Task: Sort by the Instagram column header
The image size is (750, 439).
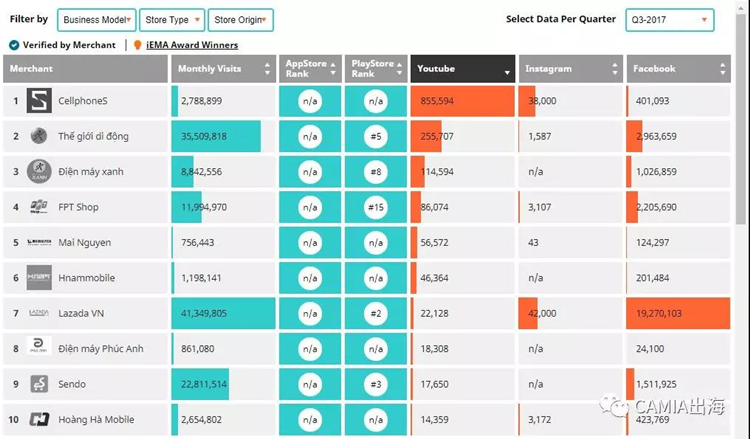Action: pos(571,69)
